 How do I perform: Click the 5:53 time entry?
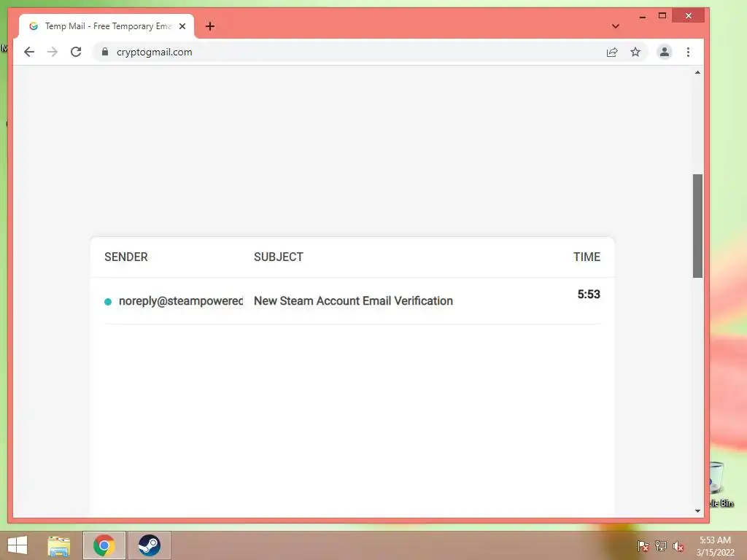coord(589,295)
